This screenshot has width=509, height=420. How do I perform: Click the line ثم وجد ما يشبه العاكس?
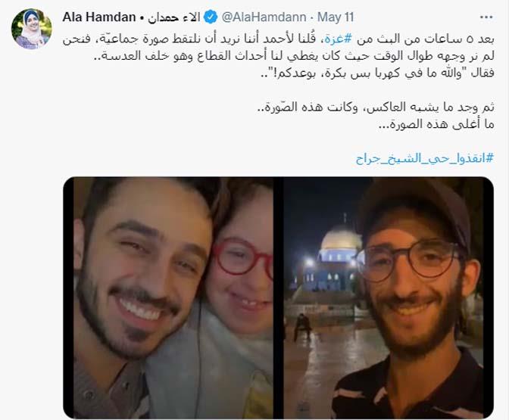point(375,107)
